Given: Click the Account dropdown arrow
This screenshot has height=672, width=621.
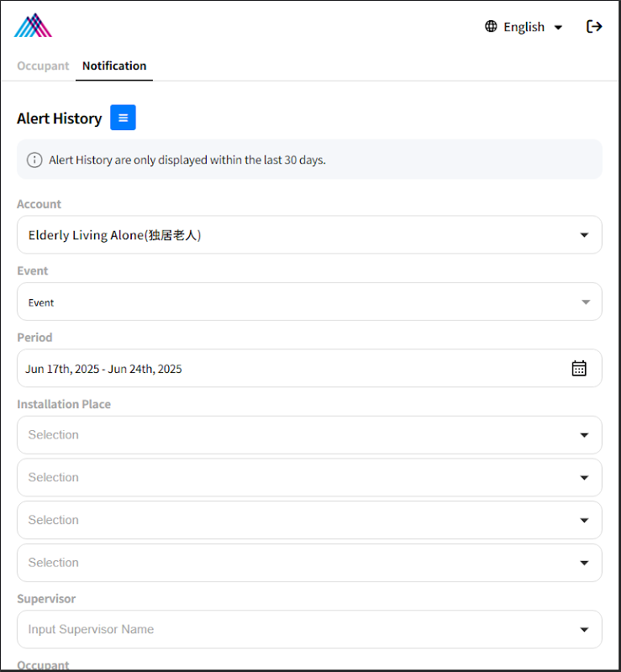Looking at the screenshot, I should [x=585, y=235].
